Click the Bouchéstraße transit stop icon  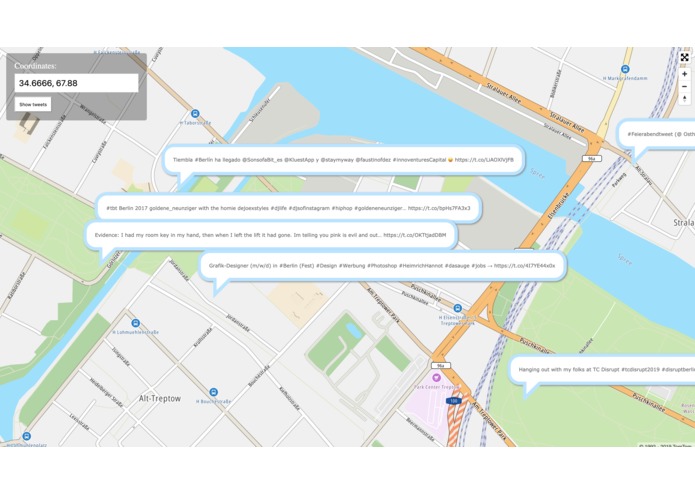[214, 392]
